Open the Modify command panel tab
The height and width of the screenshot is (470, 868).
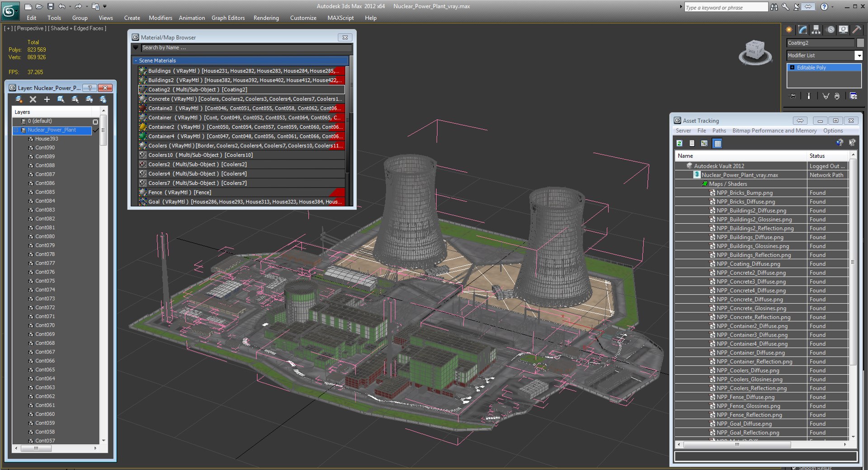pyautogui.click(x=802, y=30)
